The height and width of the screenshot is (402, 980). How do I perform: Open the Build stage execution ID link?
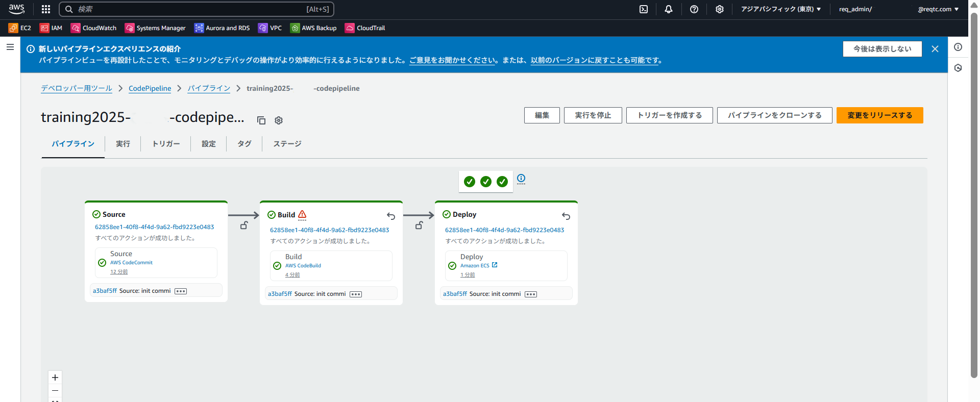tap(330, 230)
